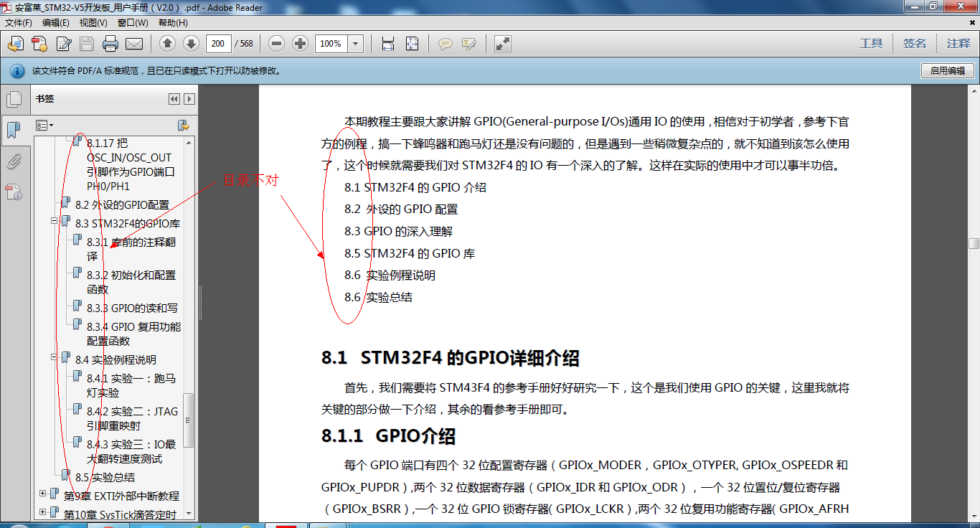Click the add sticky note icon
Viewport: 980px width, 528px height.
point(446,44)
